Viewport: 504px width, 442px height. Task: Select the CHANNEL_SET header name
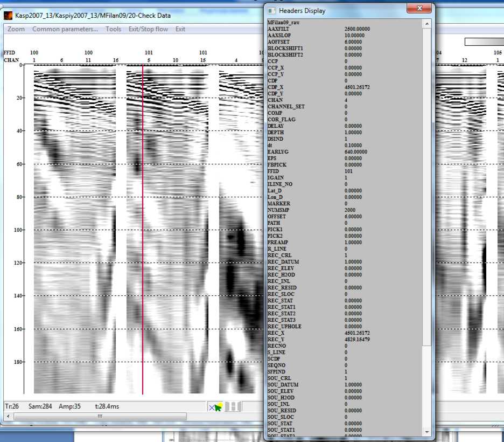(286, 107)
